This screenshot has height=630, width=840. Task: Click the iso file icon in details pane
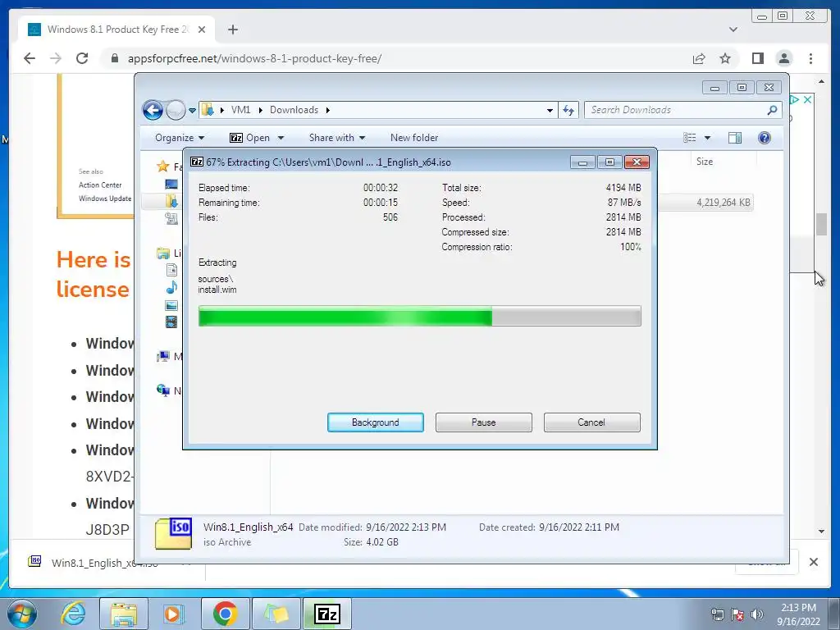point(173,533)
